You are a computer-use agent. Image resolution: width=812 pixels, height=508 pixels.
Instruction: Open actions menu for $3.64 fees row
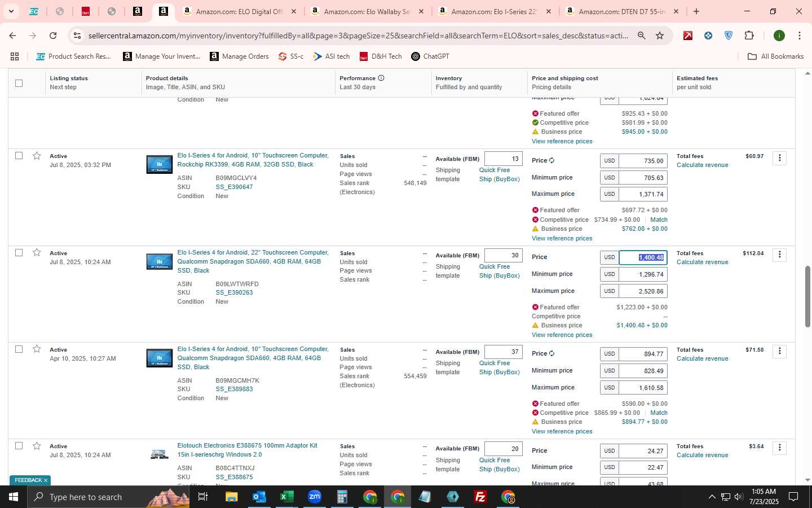point(780,448)
